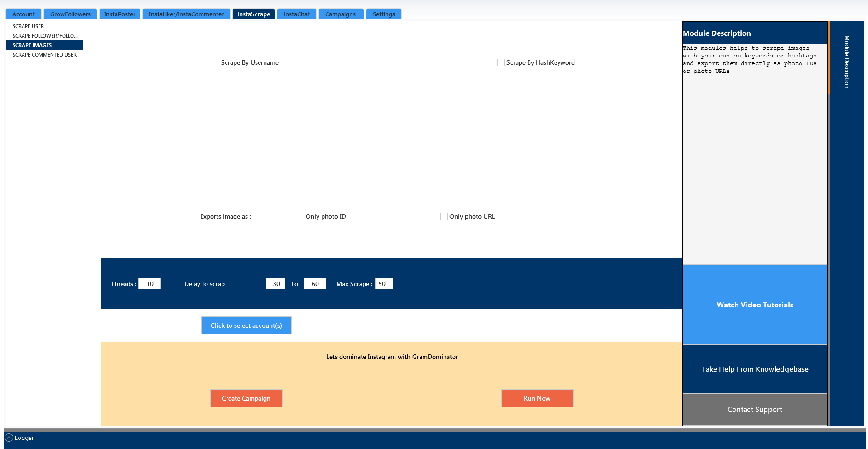Open the Scrape User section
This screenshot has width=868, height=449.
point(28,26)
